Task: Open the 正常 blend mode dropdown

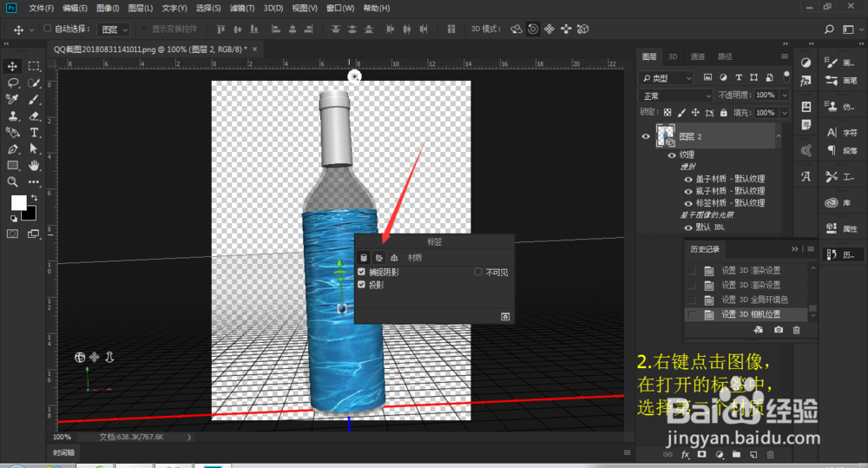Action: 675,96
